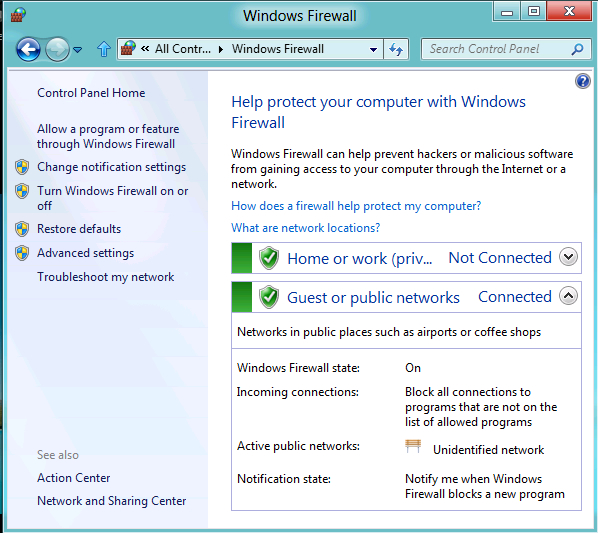Click the See also heading

point(58,455)
